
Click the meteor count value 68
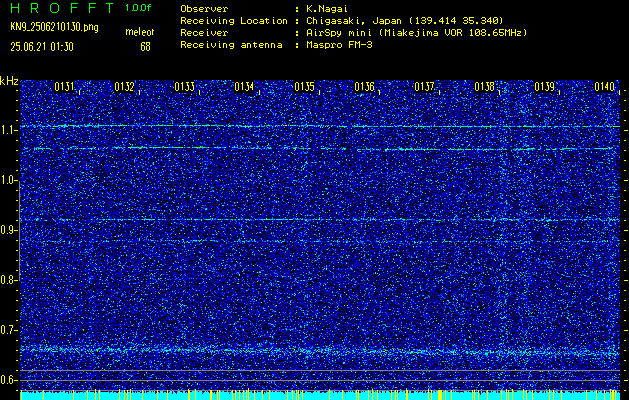[x=145, y=47]
